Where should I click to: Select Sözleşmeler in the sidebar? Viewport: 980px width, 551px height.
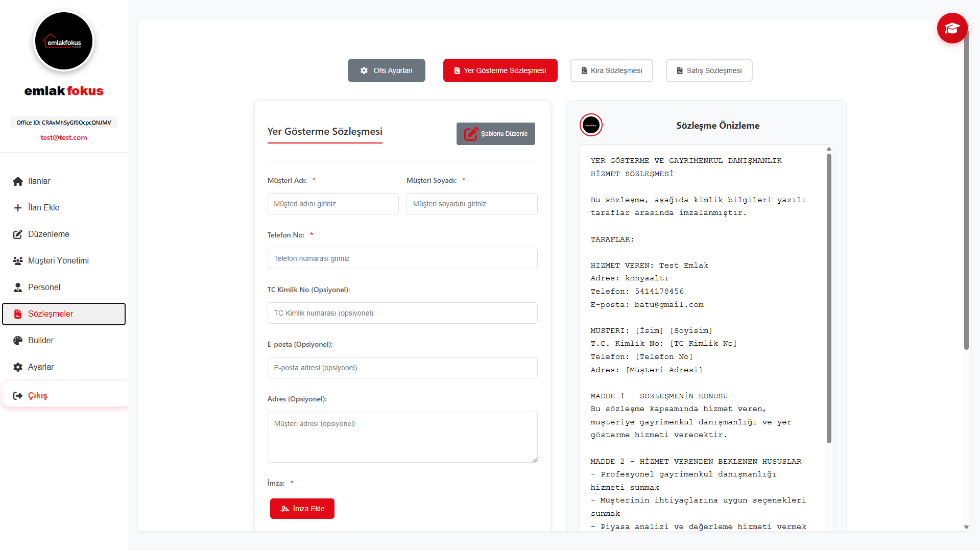point(51,314)
